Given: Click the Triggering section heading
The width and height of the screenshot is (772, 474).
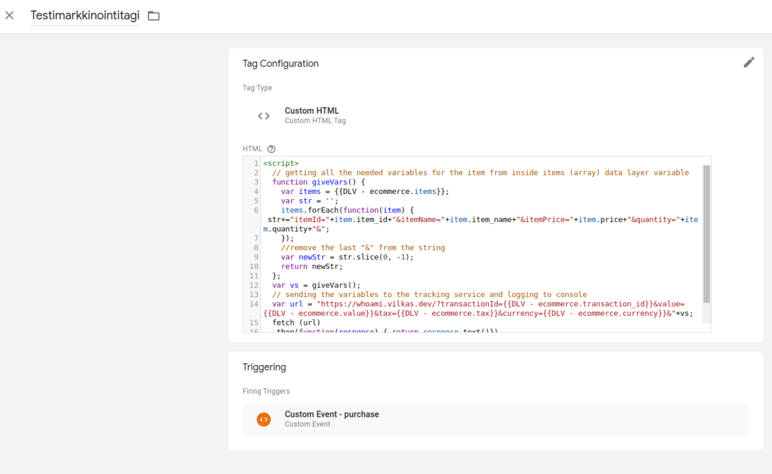Looking at the screenshot, I should (x=264, y=367).
